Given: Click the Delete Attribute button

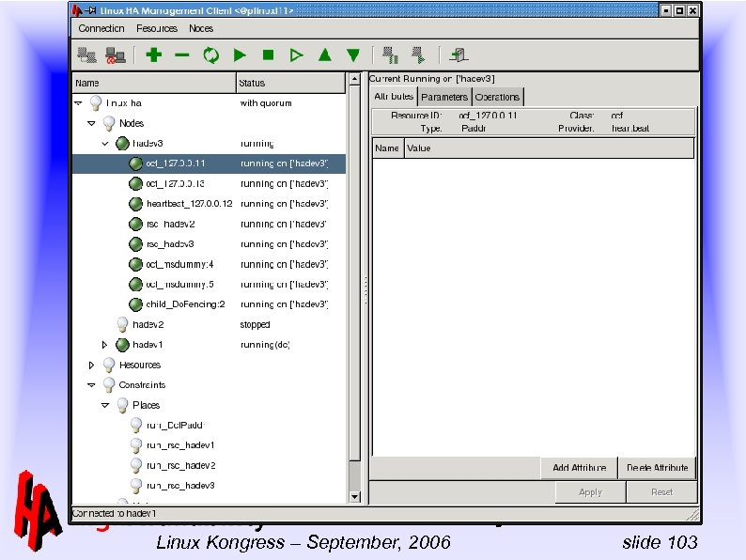Looking at the screenshot, I should tap(657, 468).
